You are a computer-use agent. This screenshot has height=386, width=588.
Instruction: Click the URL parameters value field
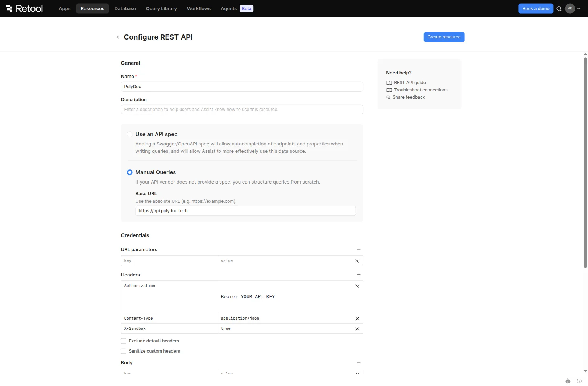pos(286,261)
